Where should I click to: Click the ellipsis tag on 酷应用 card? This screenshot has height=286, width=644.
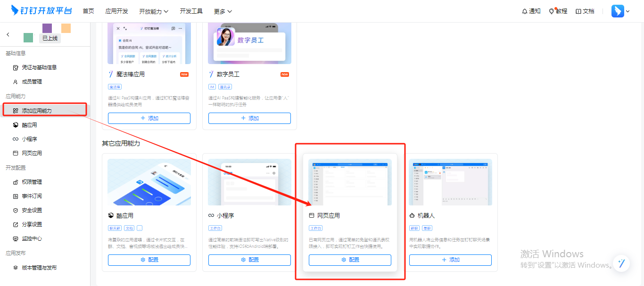tap(140, 228)
